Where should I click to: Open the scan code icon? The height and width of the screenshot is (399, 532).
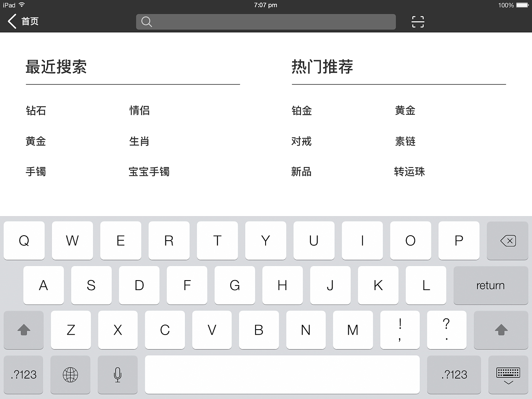[x=418, y=22]
